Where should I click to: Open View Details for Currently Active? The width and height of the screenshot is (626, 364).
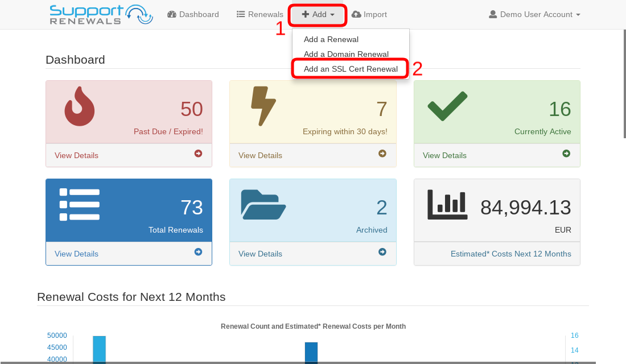pos(444,156)
